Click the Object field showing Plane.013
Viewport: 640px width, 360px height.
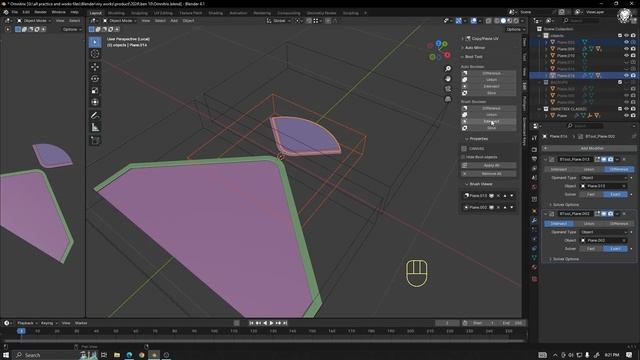[603, 186]
